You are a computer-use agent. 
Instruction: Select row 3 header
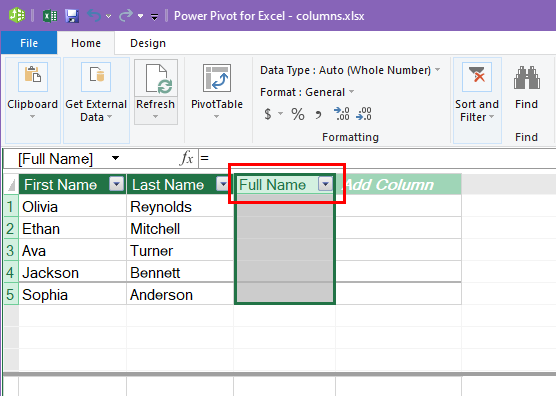coord(11,251)
